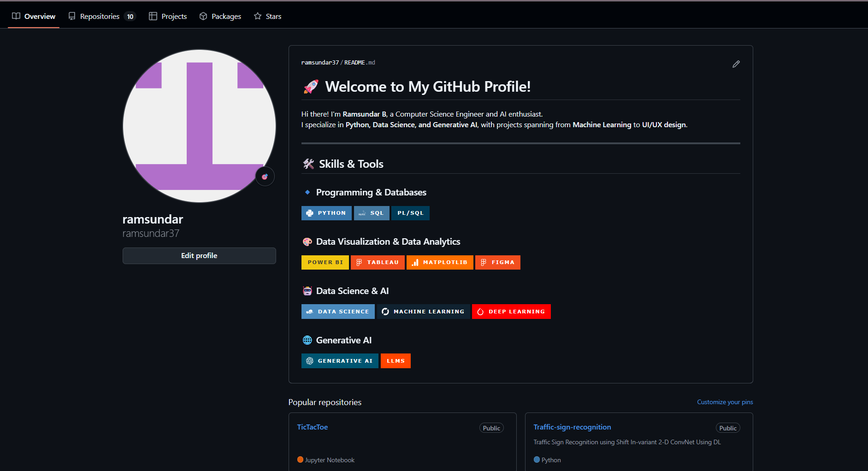The width and height of the screenshot is (868, 471).
Task: Click the Python language color dot
Action: (537, 459)
